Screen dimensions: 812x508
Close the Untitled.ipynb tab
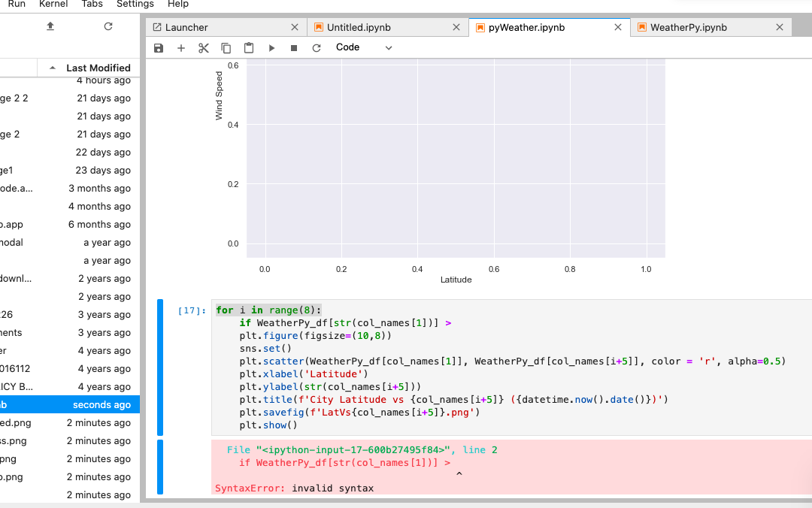click(456, 28)
